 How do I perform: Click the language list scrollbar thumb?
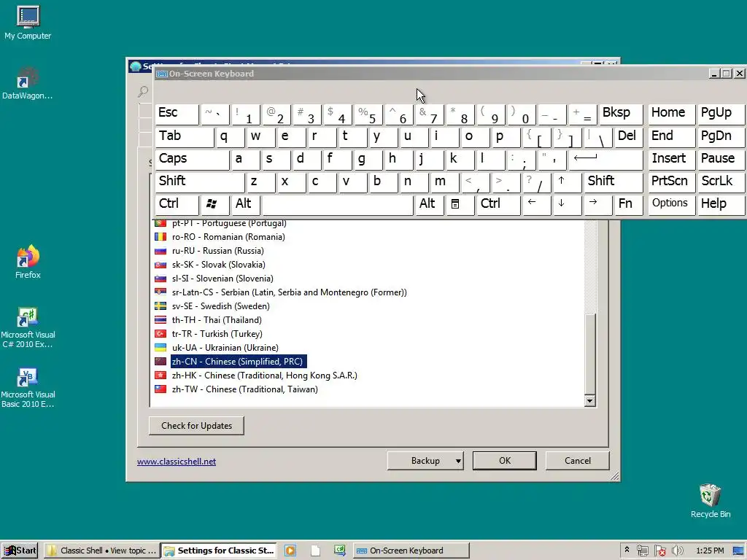(x=589, y=354)
